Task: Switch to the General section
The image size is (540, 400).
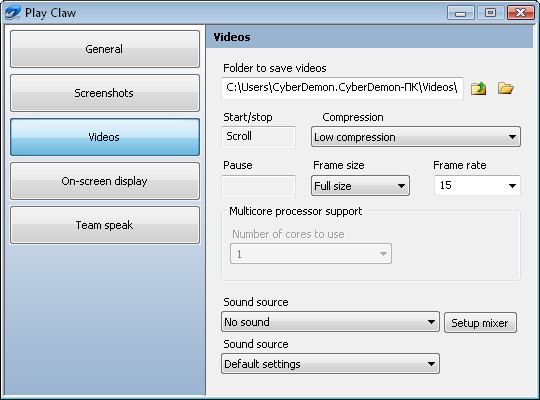Action: [x=105, y=49]
